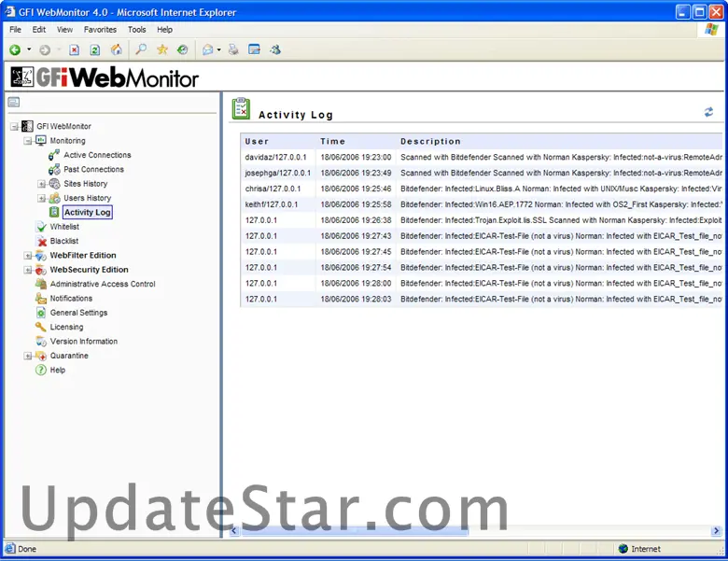The width and height of the screenshot is (728, 561).
Task: Click the Refresh page toolbar icon
Action: (94, 49)
